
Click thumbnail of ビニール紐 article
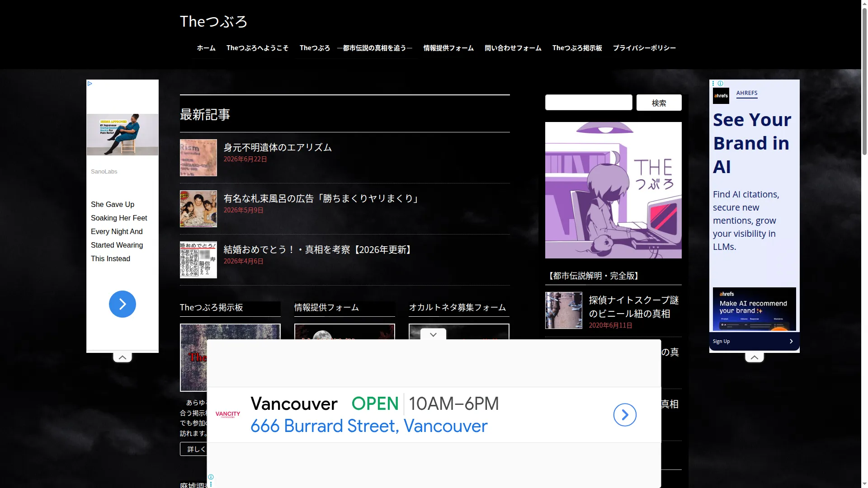point(564,310)
